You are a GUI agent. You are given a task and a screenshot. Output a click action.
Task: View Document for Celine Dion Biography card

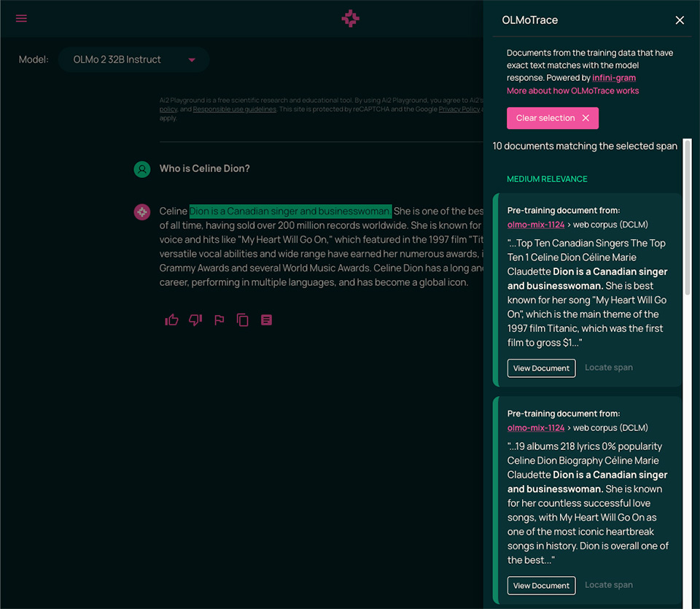click(x=541, y=586)
